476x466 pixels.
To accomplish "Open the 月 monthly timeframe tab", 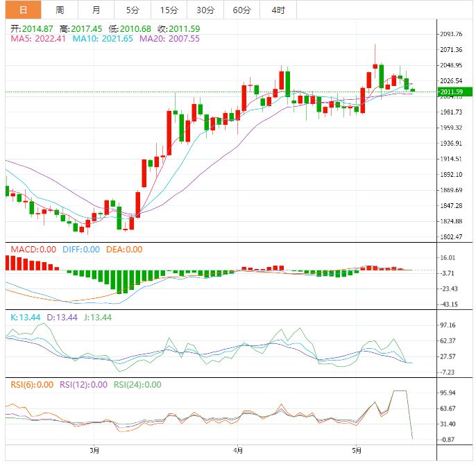I will tap(96, 10).
